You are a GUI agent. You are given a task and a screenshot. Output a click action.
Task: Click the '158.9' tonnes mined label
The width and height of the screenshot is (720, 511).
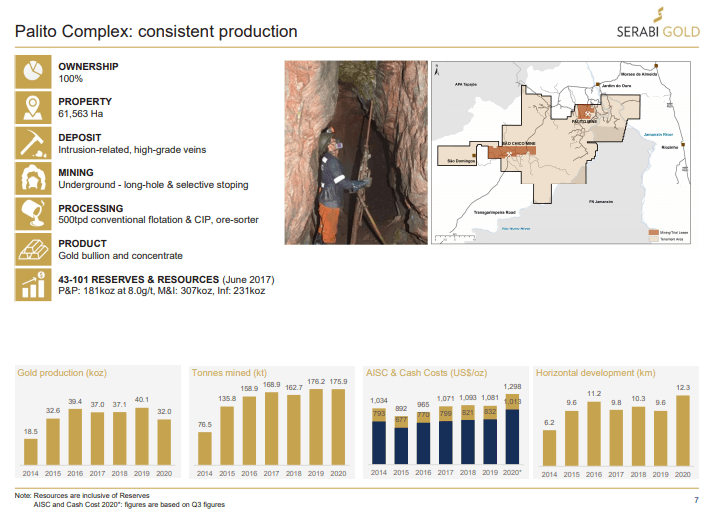(x=249, y=388)
